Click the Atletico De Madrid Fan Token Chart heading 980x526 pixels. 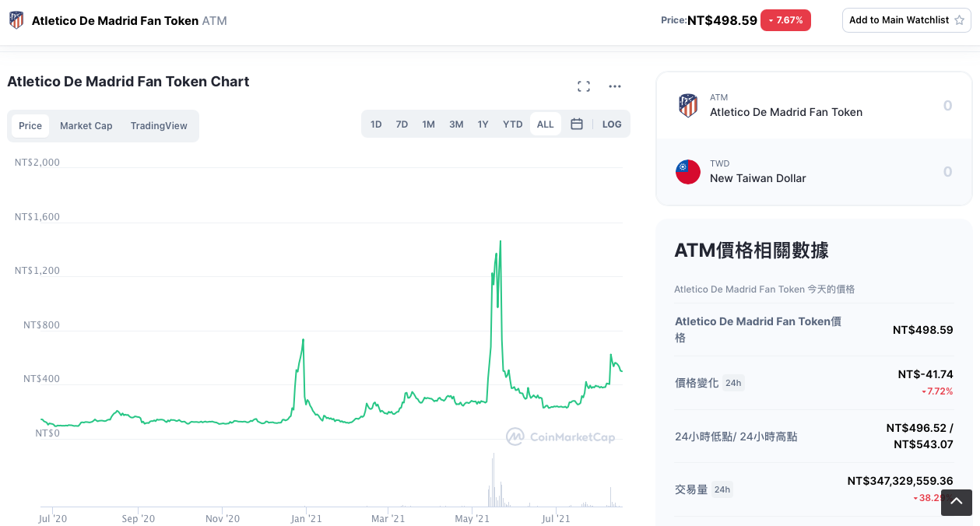coord(128,82)
